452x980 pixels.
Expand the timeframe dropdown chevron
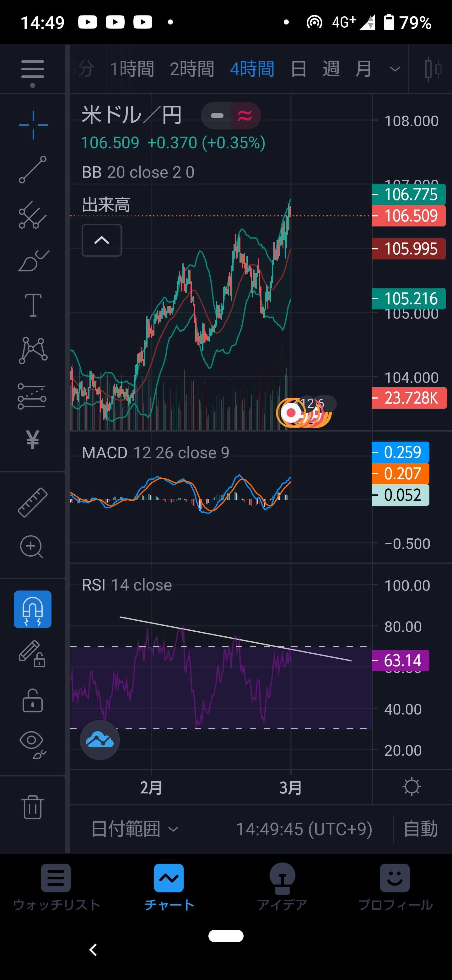click(395, 69)
